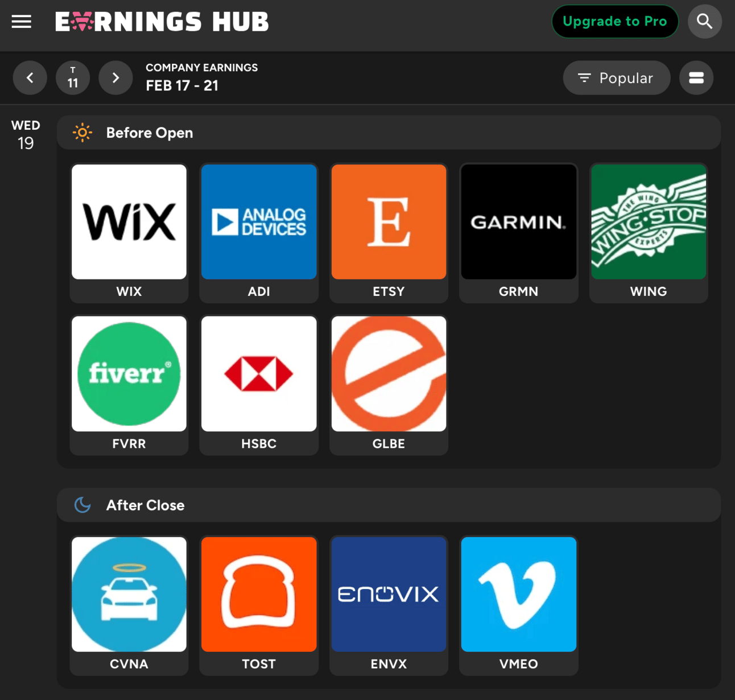Click the TOST ticker label
This screenshot has height=700, width=735.
[259, 664]
